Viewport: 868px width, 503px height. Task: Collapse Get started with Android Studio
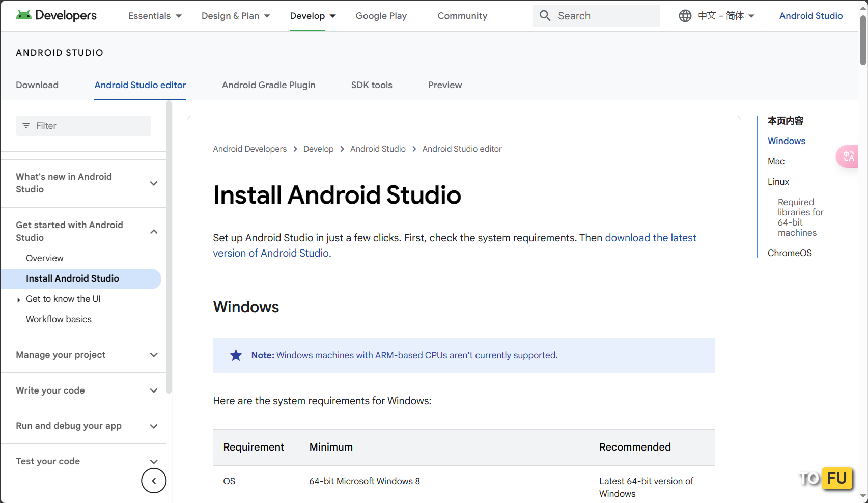154,232
